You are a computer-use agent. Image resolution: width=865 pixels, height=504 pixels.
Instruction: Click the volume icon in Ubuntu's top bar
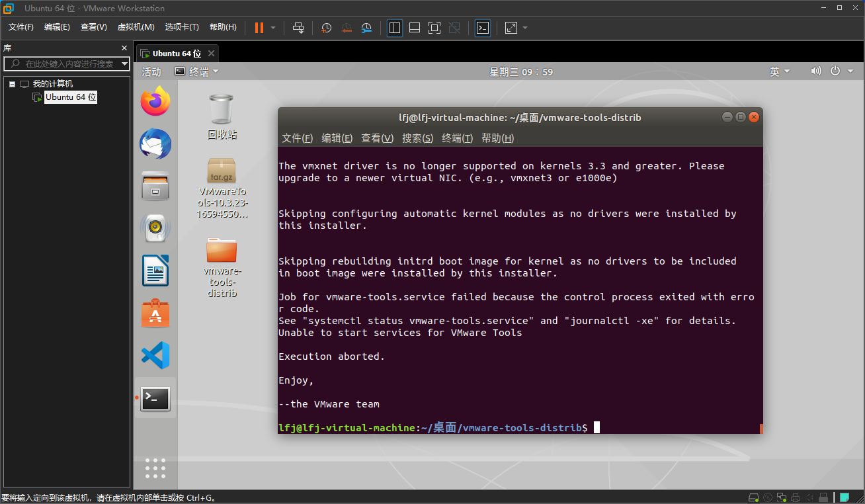816,71
